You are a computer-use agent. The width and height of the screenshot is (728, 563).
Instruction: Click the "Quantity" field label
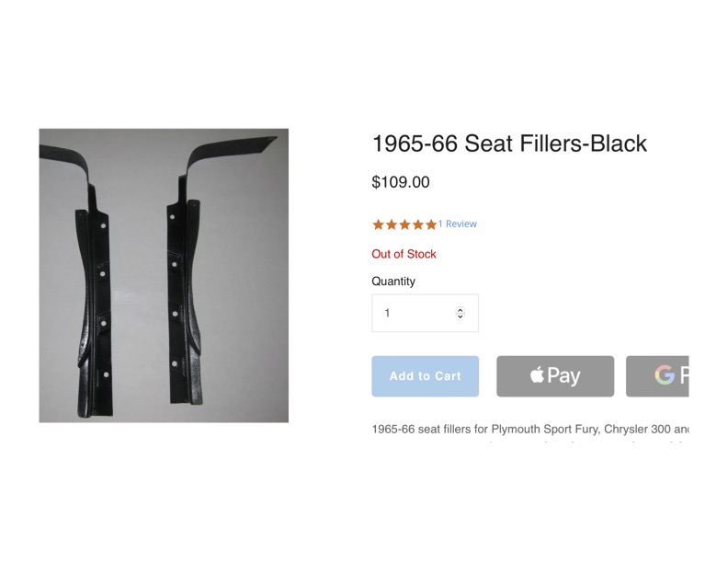393,281
